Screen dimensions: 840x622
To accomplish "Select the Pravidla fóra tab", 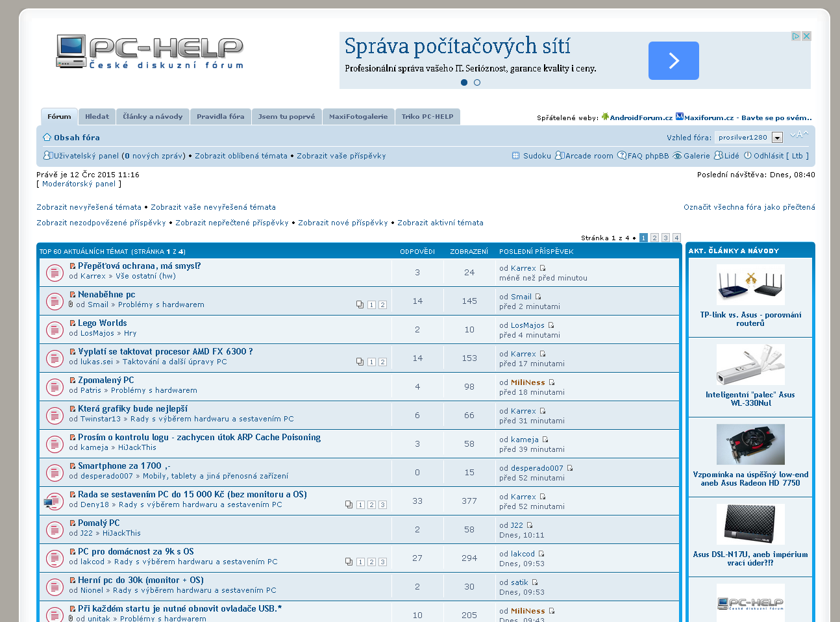I will (220, 117).
